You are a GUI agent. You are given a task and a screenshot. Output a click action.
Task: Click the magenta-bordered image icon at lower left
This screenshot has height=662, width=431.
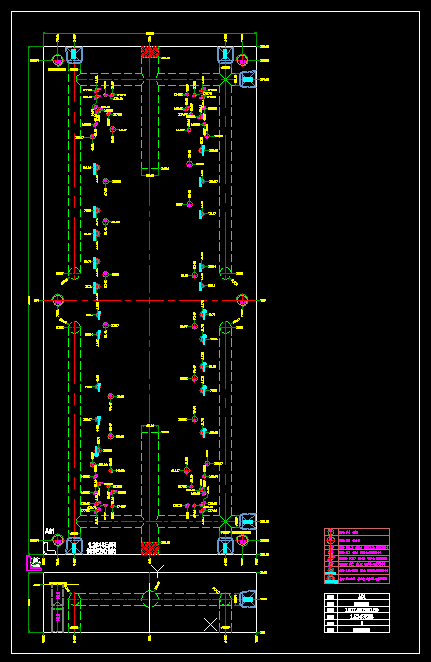coord(34,563)
